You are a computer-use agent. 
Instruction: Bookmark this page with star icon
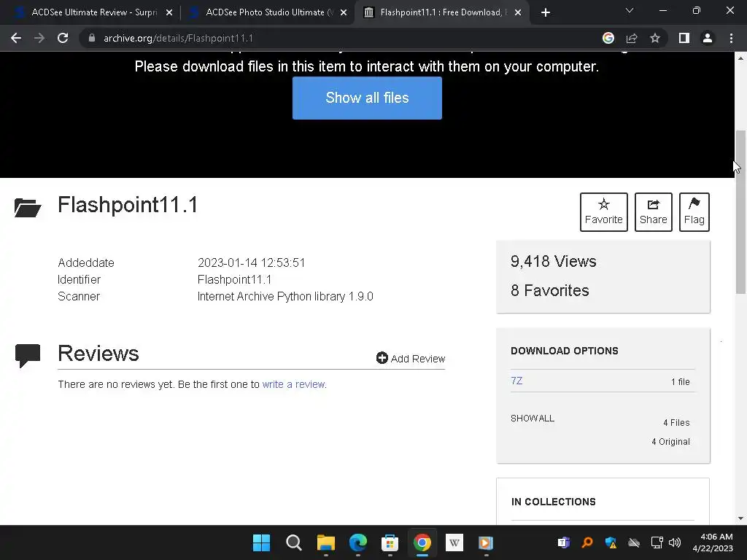click(x=655, y=38)
